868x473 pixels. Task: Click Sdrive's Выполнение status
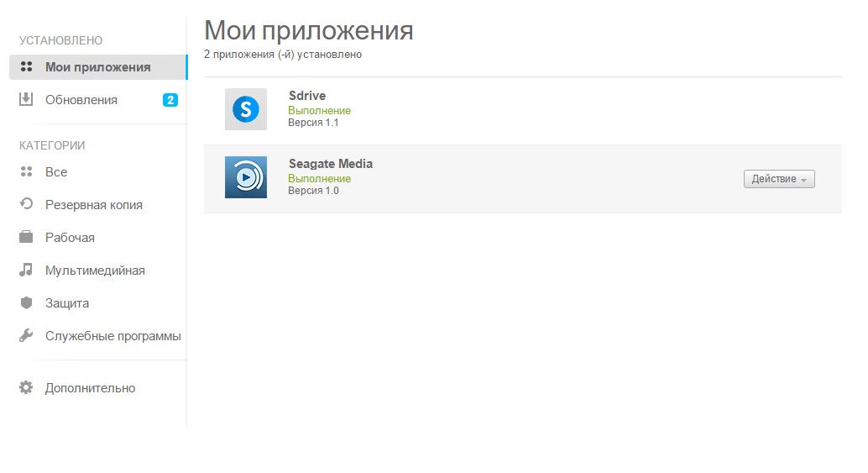[319, 110]
